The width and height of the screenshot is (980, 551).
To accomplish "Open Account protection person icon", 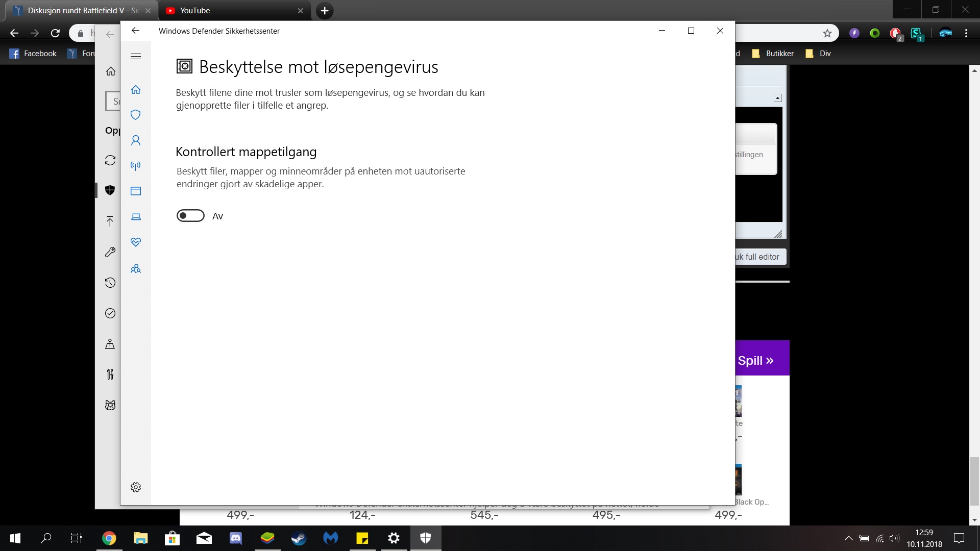I will point(136,140).
